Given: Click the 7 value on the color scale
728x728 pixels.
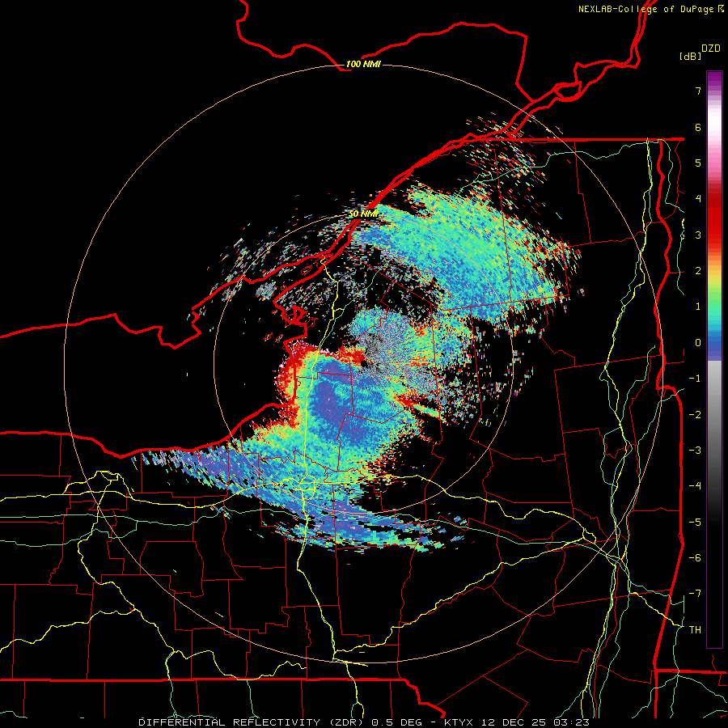Looking at the screenshot, I should 698,91.
